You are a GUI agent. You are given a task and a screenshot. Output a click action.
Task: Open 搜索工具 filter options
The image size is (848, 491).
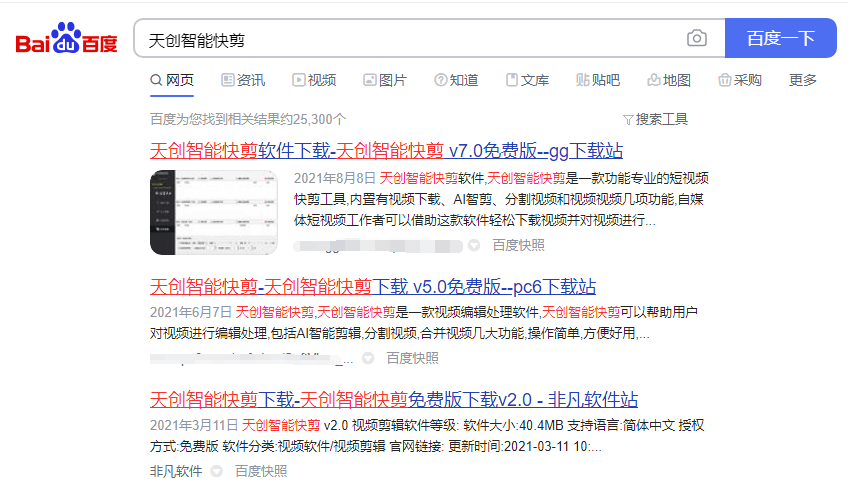[x=655, y=120]
